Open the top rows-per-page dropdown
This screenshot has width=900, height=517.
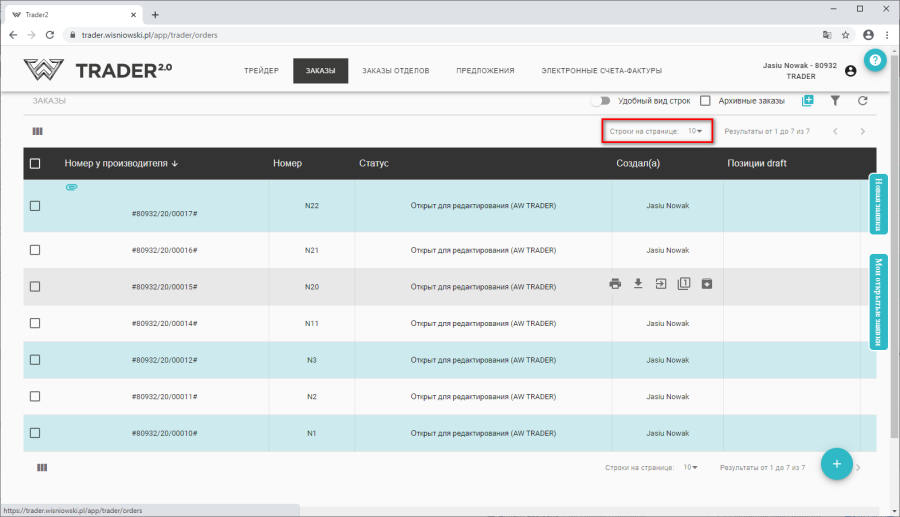click(x=695, y=131)
